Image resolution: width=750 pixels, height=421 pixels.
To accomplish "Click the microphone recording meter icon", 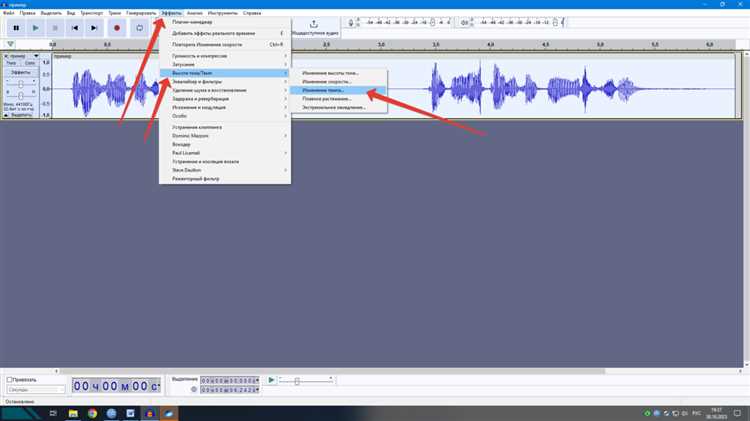I will pos(351,22).
